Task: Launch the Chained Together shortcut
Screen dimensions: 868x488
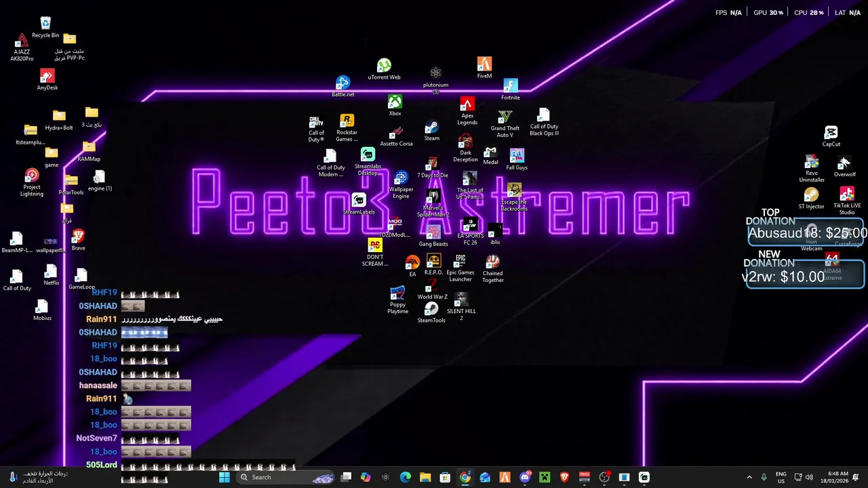Action: click(x=493, y=269)
